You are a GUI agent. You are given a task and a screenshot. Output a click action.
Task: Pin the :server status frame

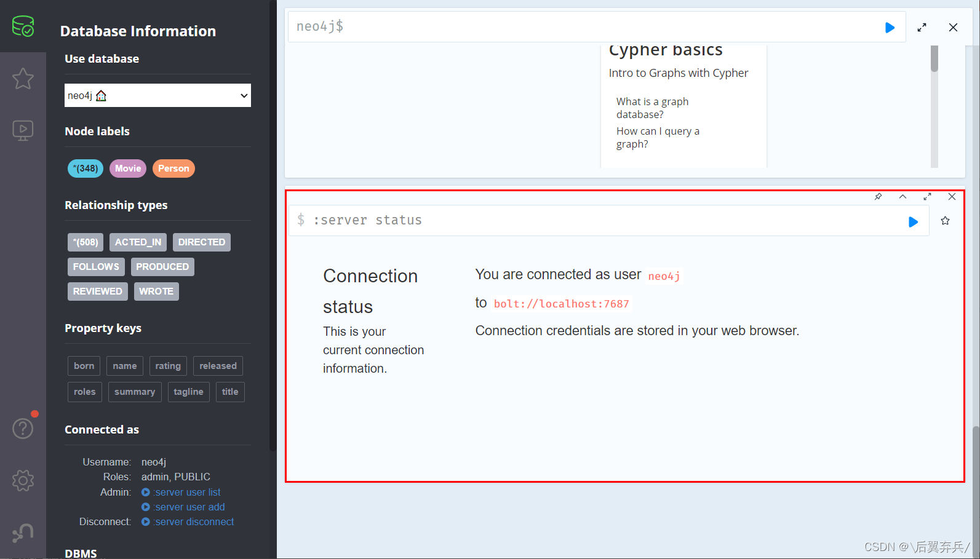pos(878,197)
